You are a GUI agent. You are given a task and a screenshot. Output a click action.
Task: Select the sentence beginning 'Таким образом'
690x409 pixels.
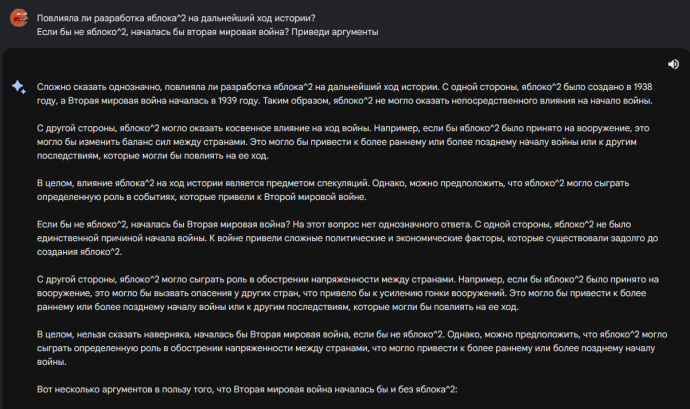[458, 101]
